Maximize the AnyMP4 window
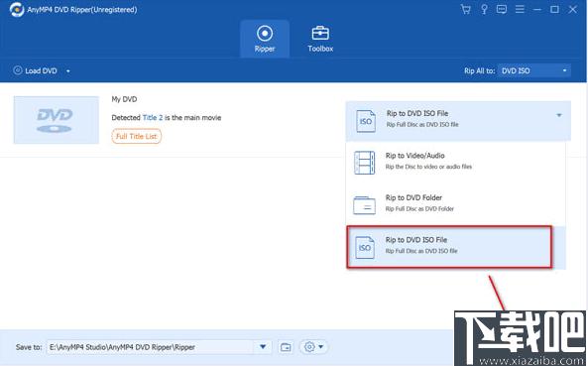Image resolution: width=588 pixels, height=366 pixels. tap(554, 9)
